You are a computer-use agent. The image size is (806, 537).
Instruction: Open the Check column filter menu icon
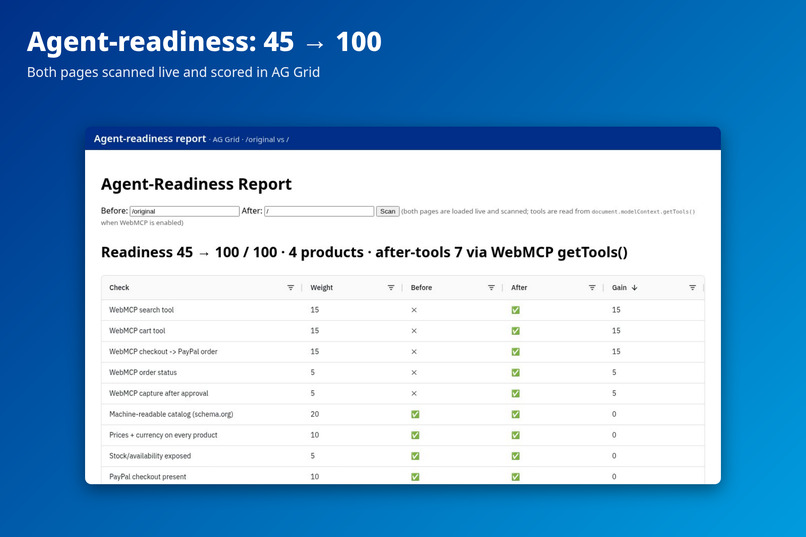click(290, 288)
